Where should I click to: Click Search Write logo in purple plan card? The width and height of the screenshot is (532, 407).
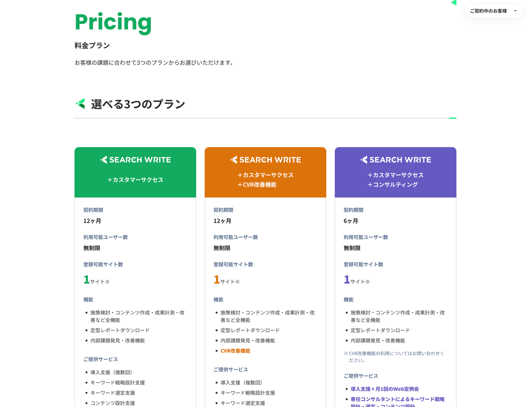(395, 160)
